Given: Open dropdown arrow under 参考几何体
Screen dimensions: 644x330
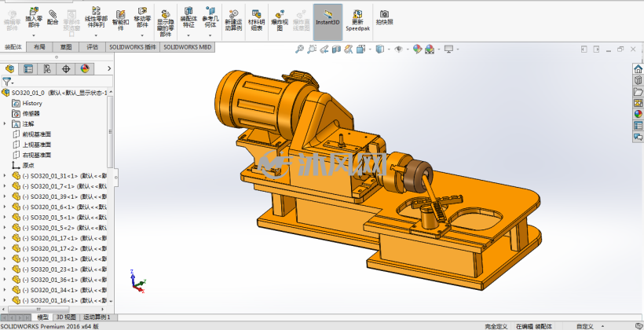Looking at the screenshot, I should (x=210, y=35).
